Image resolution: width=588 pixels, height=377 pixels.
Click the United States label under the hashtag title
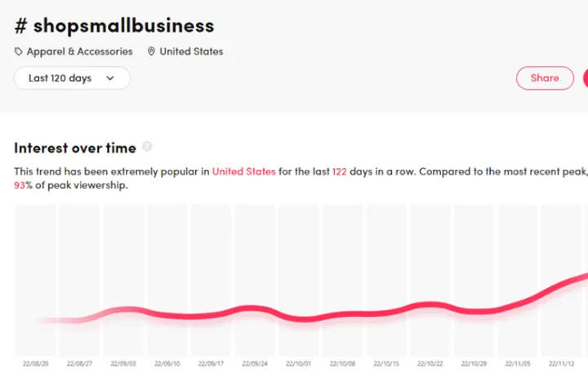191,51
